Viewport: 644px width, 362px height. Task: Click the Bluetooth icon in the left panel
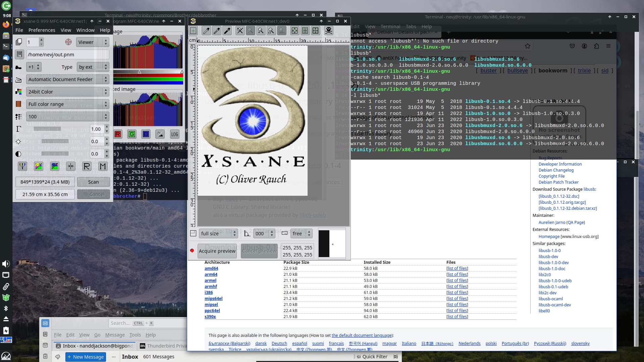point(6,308)
